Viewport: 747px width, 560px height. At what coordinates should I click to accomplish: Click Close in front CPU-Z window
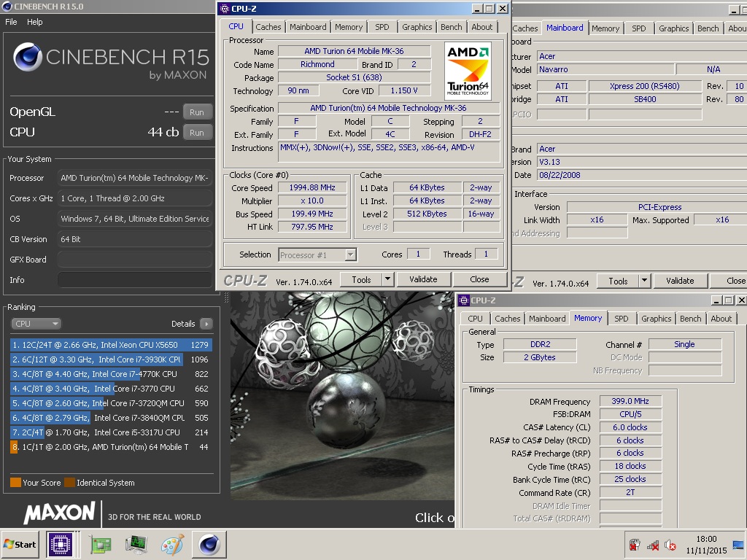pyautogui.click(x=479, y=279)
